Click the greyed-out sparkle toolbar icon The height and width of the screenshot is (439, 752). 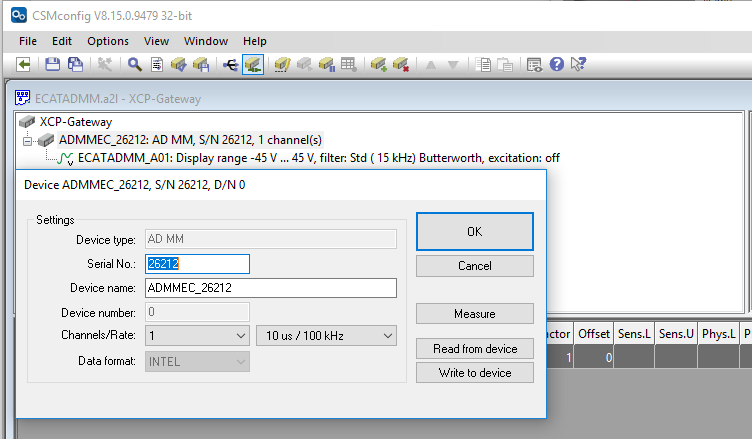point(105,64)
